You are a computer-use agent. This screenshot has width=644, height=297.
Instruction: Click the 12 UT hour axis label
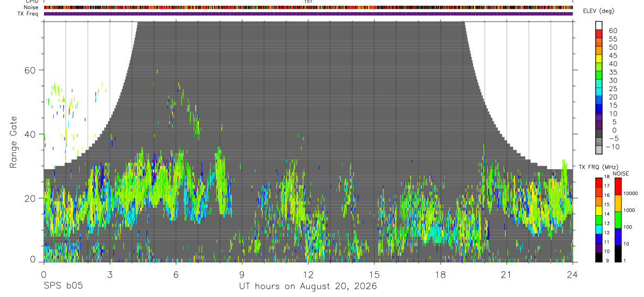(x=308, y=275)
